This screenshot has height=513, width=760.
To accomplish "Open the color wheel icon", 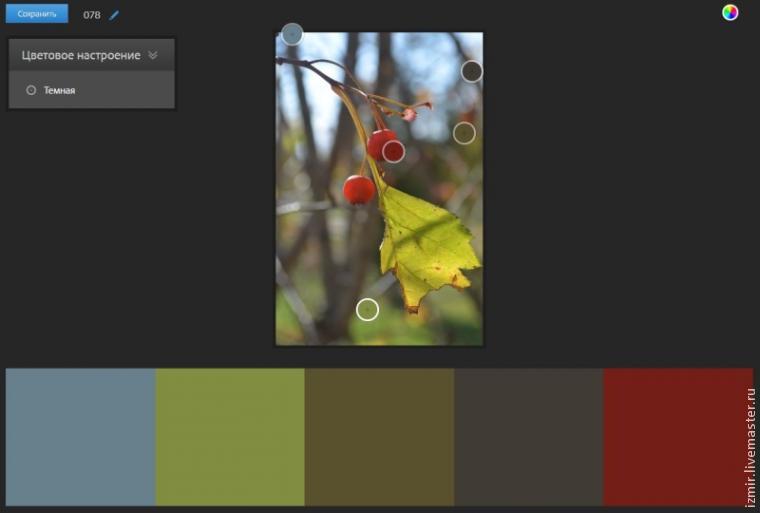I will [729, 13].
